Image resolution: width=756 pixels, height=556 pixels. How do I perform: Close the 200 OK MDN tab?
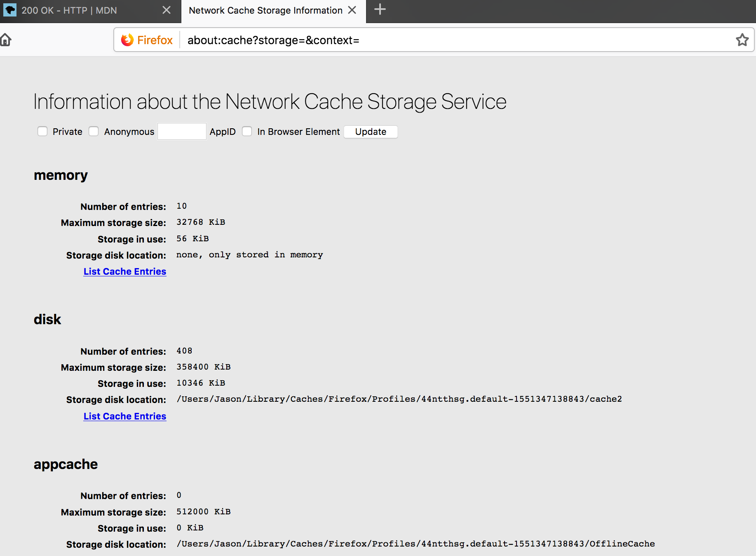pos(167,10)
